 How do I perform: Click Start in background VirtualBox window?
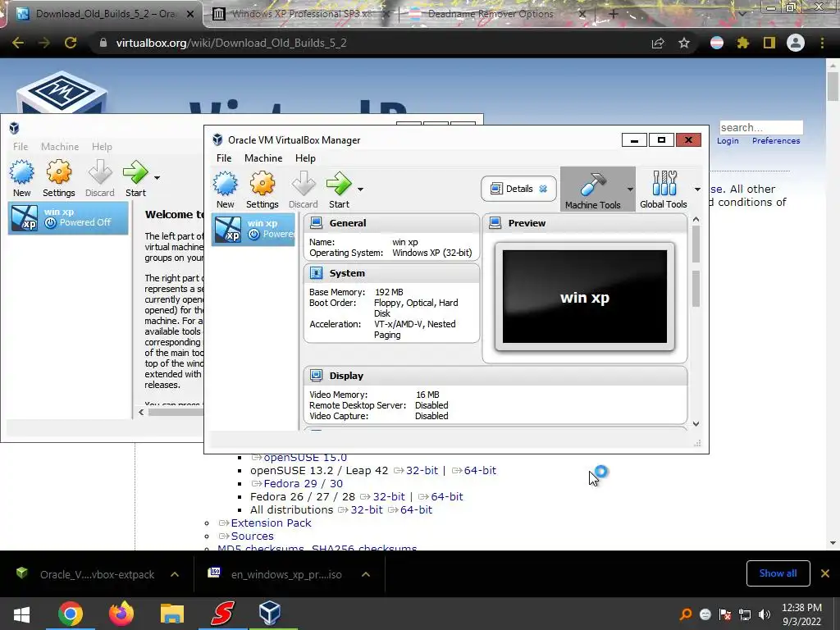[x=135, y=178]
